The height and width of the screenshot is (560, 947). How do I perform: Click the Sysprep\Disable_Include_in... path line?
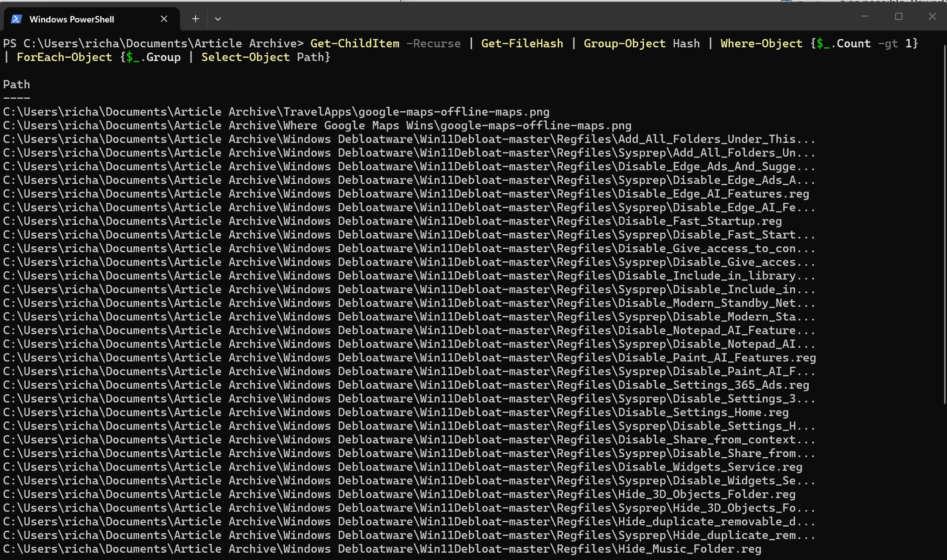click(409, 289)
